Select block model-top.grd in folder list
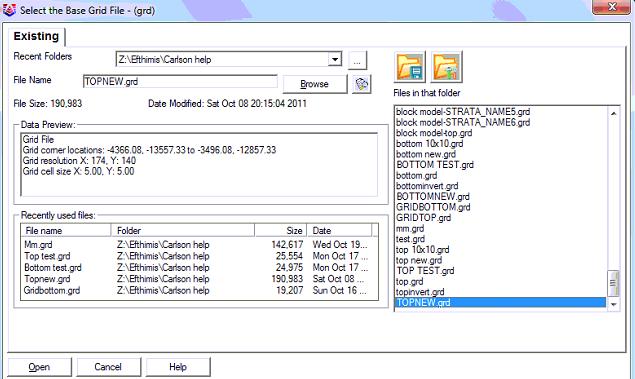635x379 pixels. click(x=434, y=133)
